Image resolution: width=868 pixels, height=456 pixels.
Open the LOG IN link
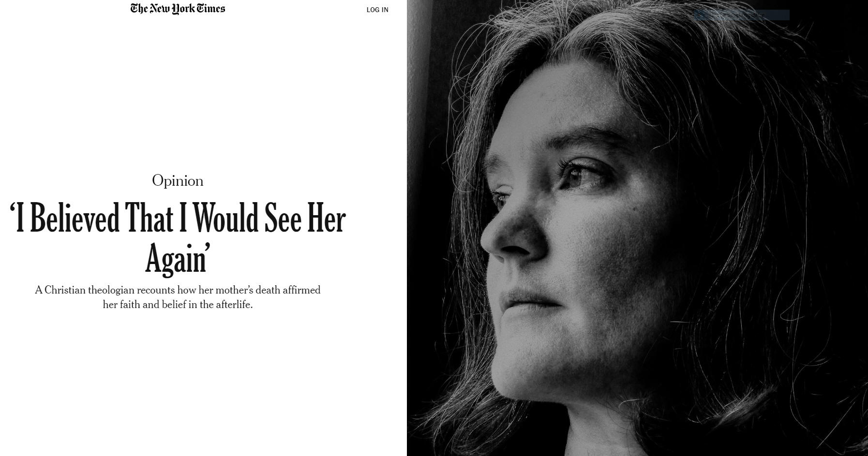point(377,10)
